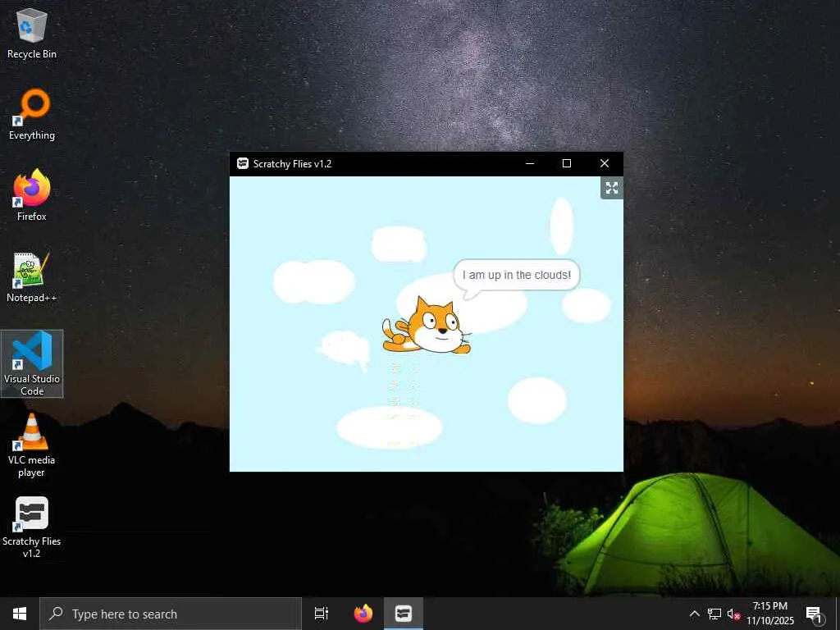The width and height of the screenshot is (840, 630).
Task: Show hidden system tray icons
Action: point(694,614)
